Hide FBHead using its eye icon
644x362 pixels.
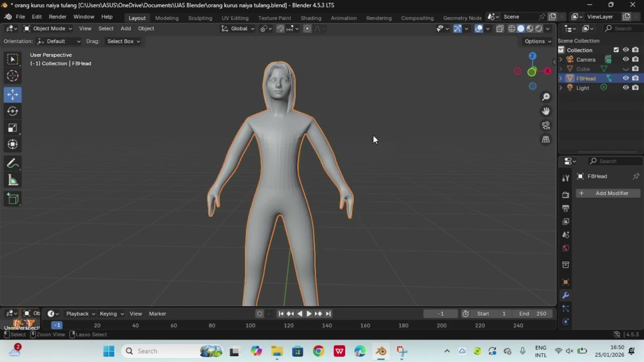(626, 78)
